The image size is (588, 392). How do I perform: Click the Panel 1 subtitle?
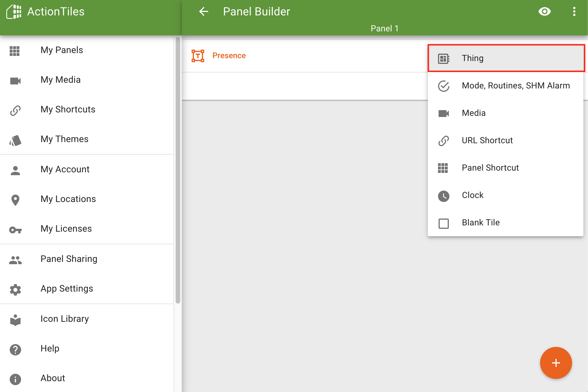tap(384, 29)
